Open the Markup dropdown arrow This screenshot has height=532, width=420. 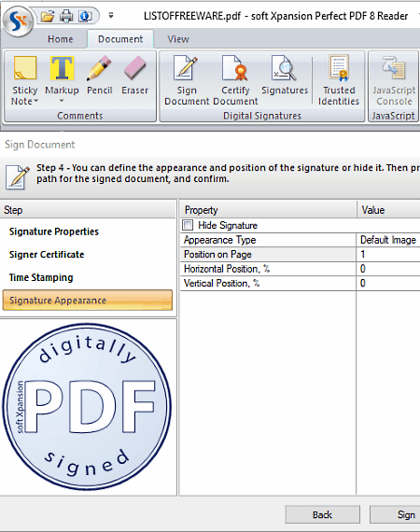tap(62, 101)
